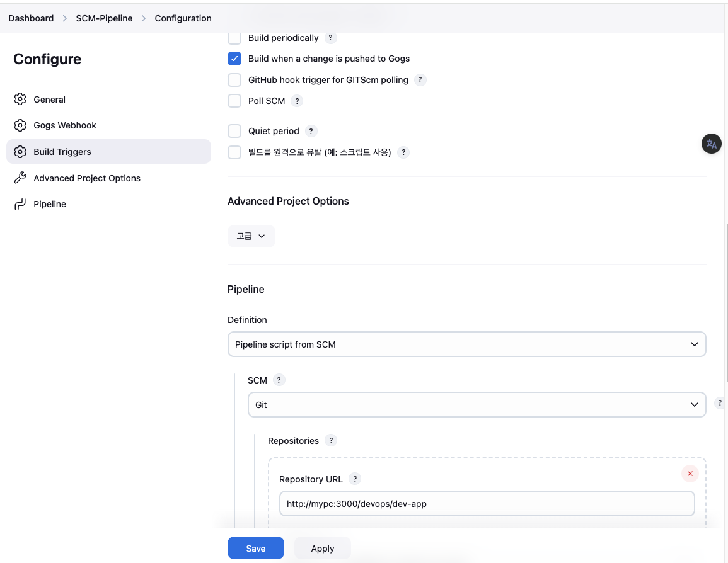The image size is (728, 563).
Task: Click the Gogs Webhook gear icon
Action: pos(20,125)
